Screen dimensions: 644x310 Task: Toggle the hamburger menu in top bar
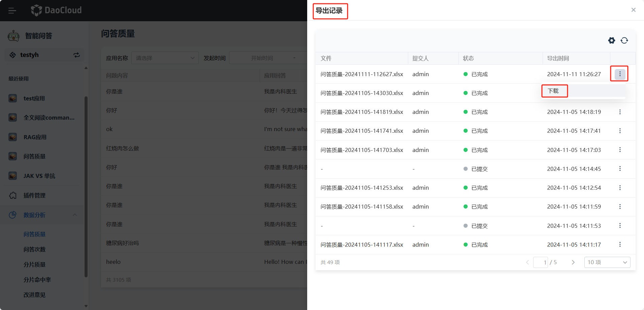(12, 11)
